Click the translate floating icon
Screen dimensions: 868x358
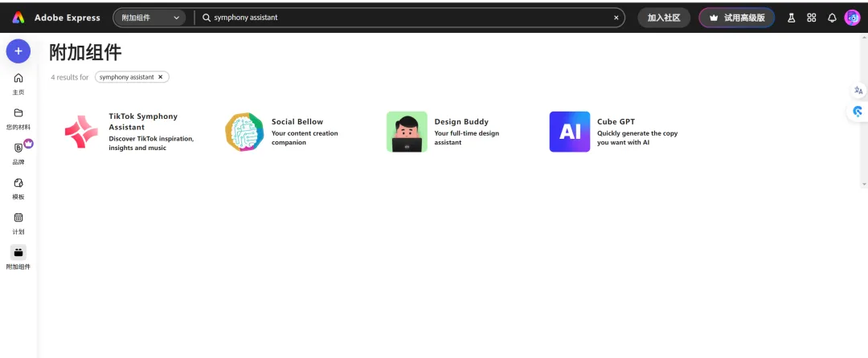858,91
